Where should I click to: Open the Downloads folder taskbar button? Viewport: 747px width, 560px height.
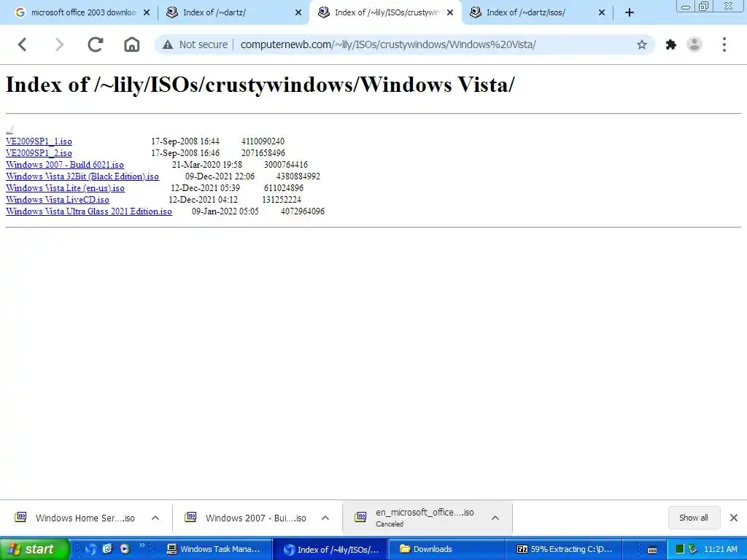(447, 549)
